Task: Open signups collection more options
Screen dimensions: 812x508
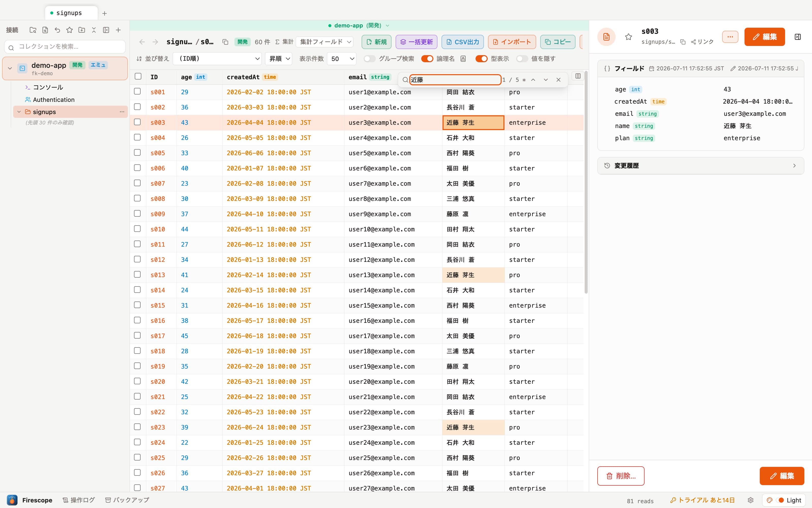Action: pos(122,112)
